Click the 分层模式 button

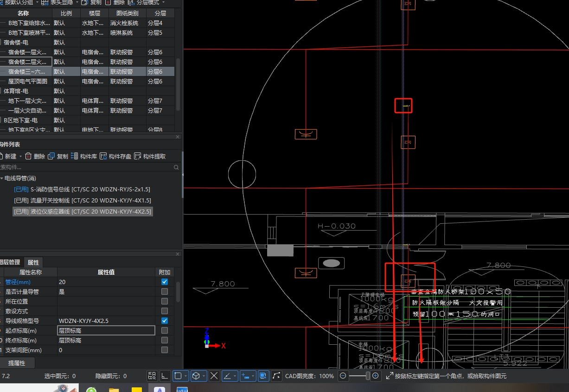pos(143,2)
